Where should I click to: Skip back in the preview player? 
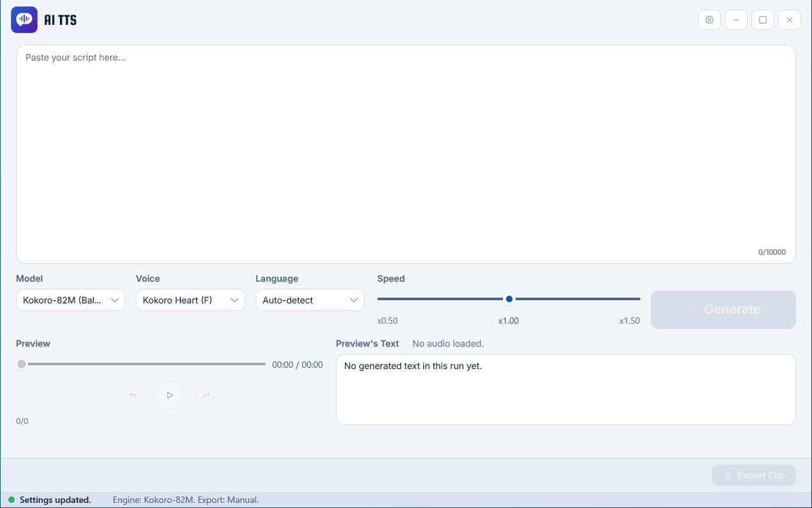(133, 395)
